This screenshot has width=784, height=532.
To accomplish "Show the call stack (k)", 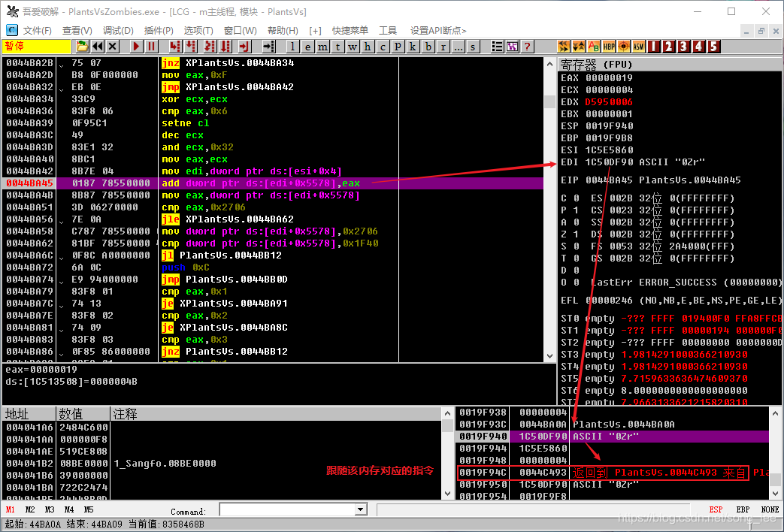I will pyautogui.click(x=413, y=47).
